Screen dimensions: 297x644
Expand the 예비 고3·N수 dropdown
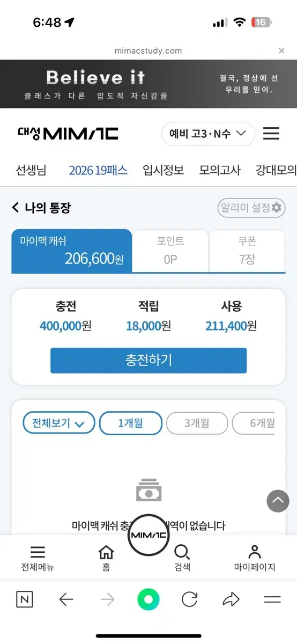208,134
